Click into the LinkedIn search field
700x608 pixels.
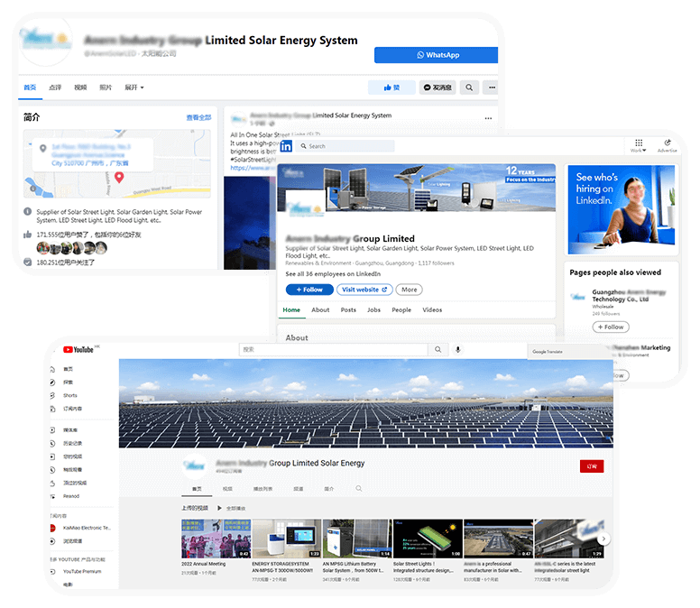tap(347, 146)
